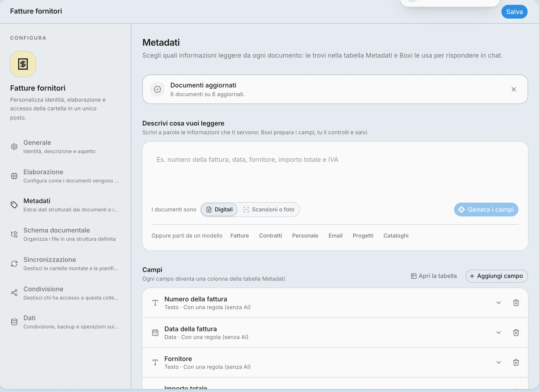Delete the Numero della fattura field
The width and height of the screenshot is (540, 392).
click(x=516, y=303)
